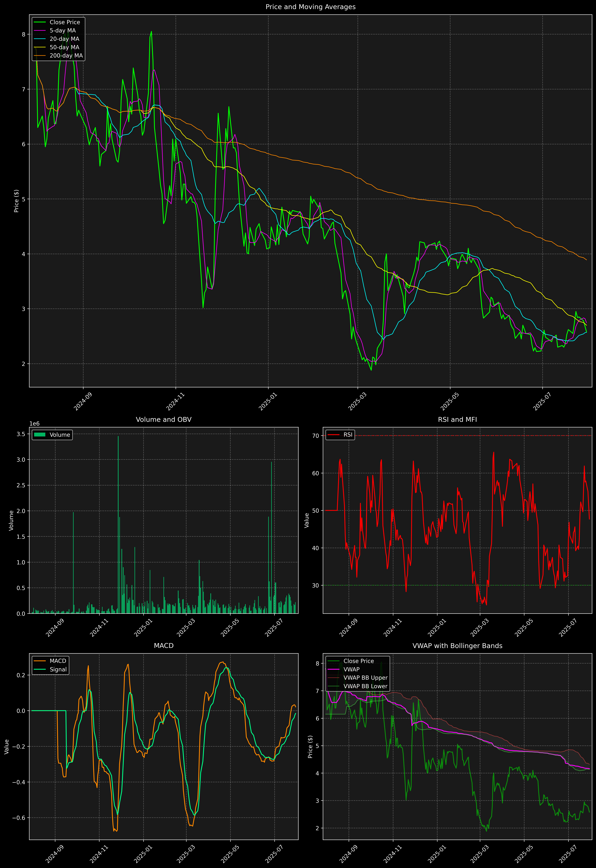Select the '50-day MA' legend label
The width and height of the screenshot is (596, 868).
coord(64,47)
